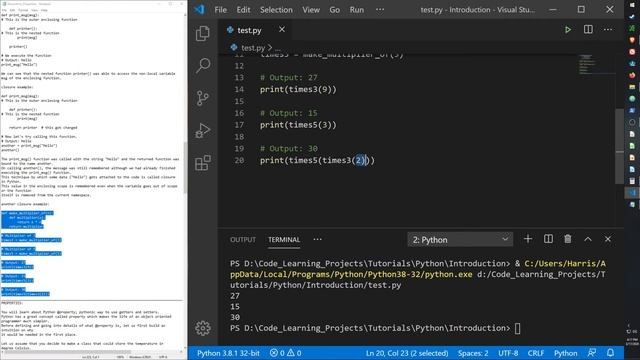
Task: Open the '2: Python' terminal dropdown
Action: tap(460, 240)
